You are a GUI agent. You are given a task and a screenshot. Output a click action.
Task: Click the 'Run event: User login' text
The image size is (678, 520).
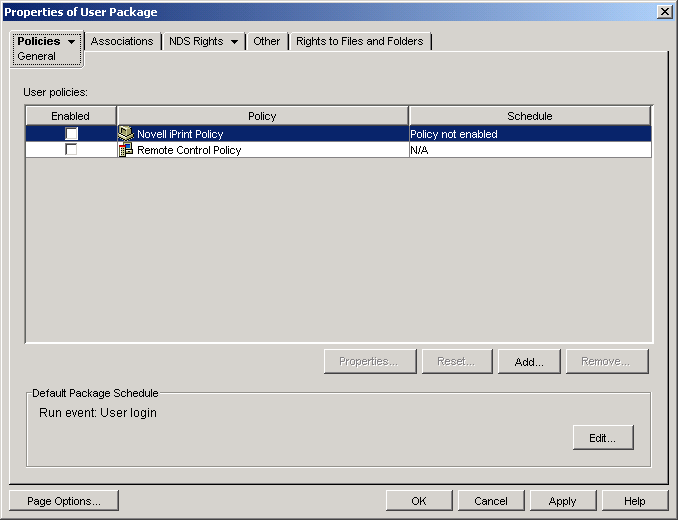point(98,413)
